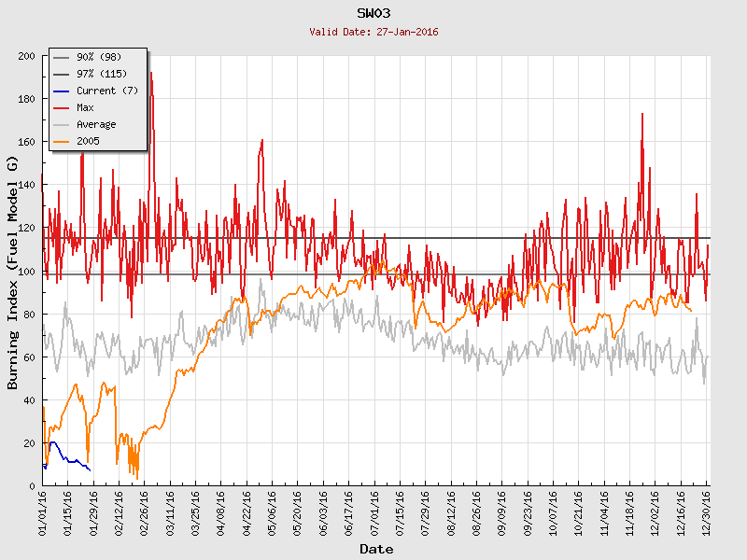
Task: Click the red Max line swatch in legend
Action: point(63,107)
